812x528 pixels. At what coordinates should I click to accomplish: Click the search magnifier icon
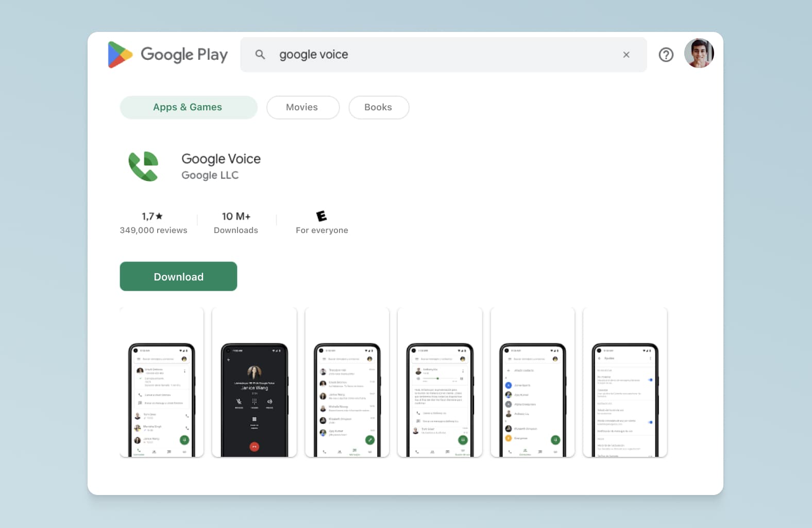[260, 55]
